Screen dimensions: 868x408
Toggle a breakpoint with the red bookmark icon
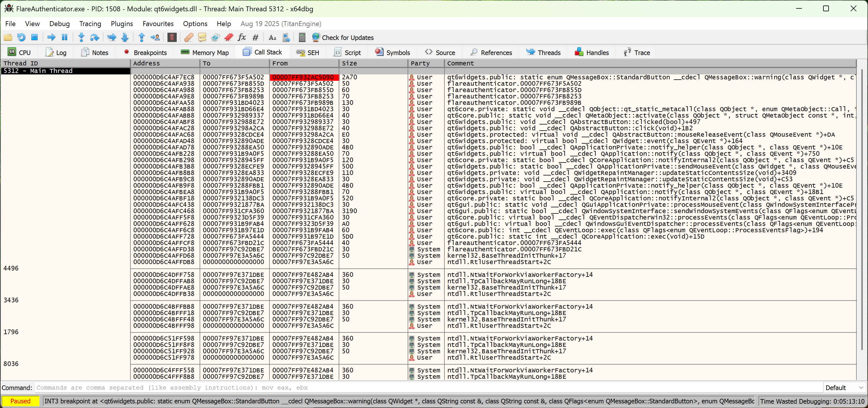pyautogui.click(x=229, y=37)
